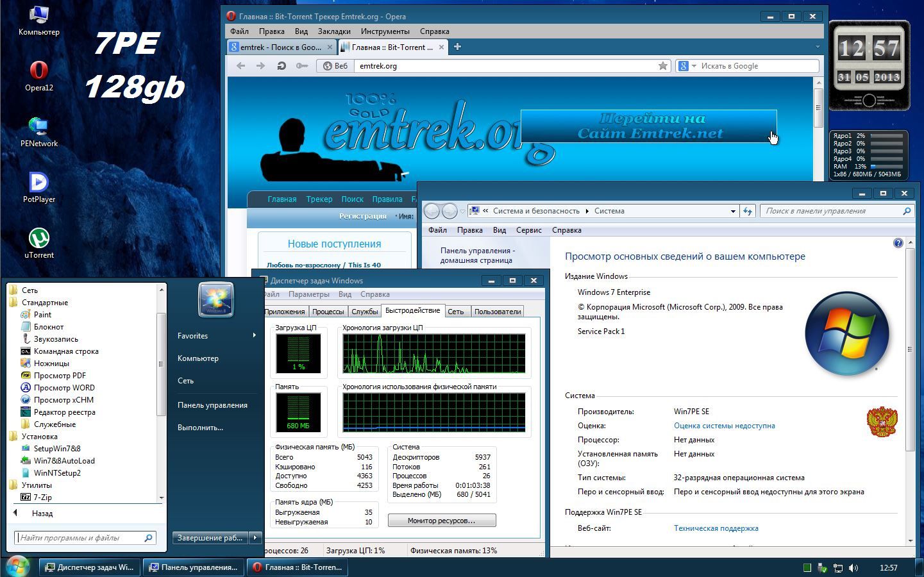This screenshot has width=924, height=577.
Task: Click the Назад item in the start menu
Action: click(42, 513)
